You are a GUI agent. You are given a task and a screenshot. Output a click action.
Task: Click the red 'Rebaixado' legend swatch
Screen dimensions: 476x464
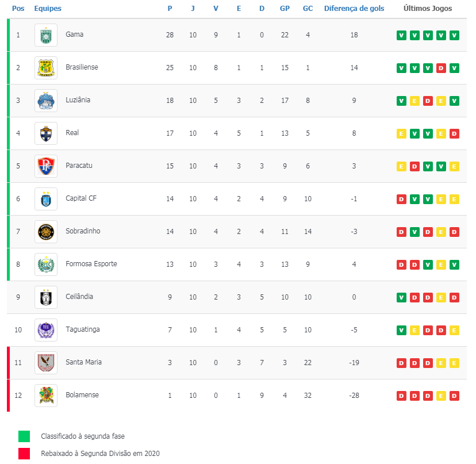(24, 454)
